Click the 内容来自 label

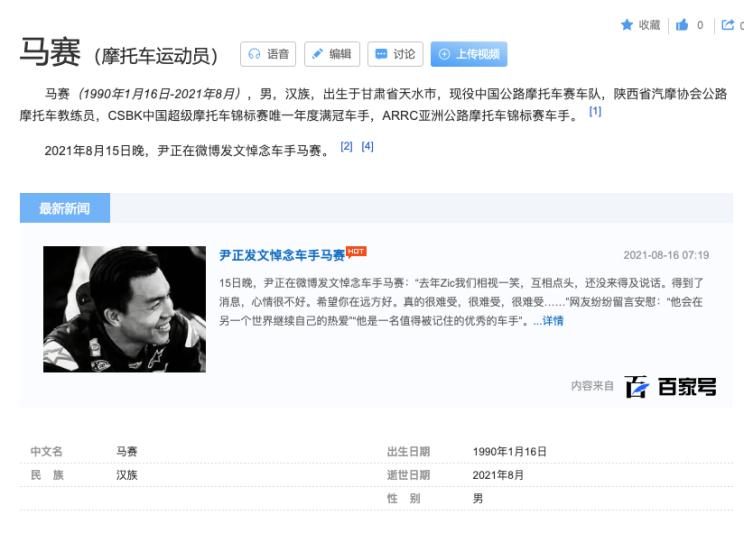(592, 386)
